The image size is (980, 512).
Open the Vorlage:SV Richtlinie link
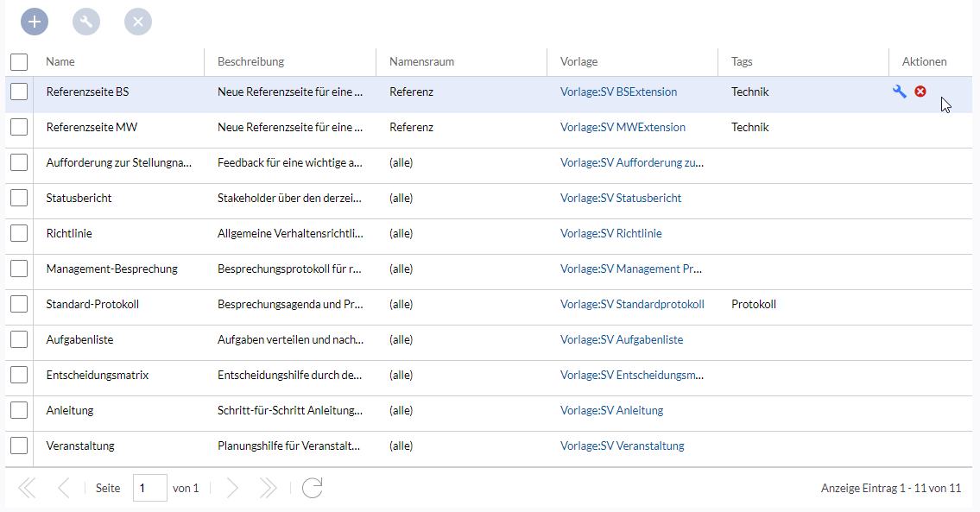point(610,233)
